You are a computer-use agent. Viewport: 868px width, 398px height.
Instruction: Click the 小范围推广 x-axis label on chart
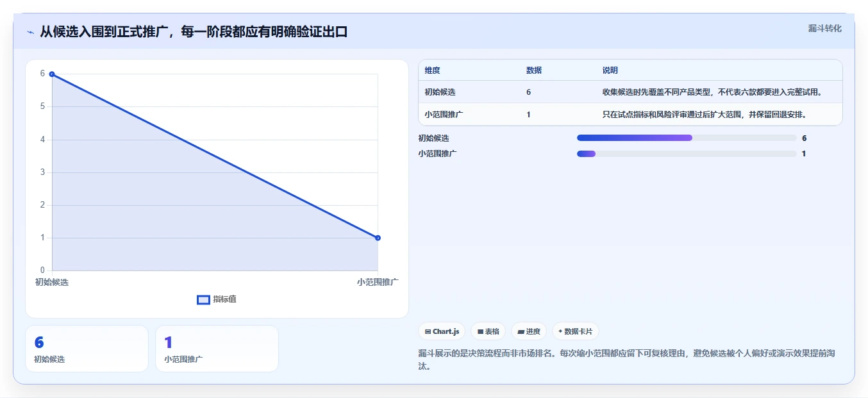378,282
